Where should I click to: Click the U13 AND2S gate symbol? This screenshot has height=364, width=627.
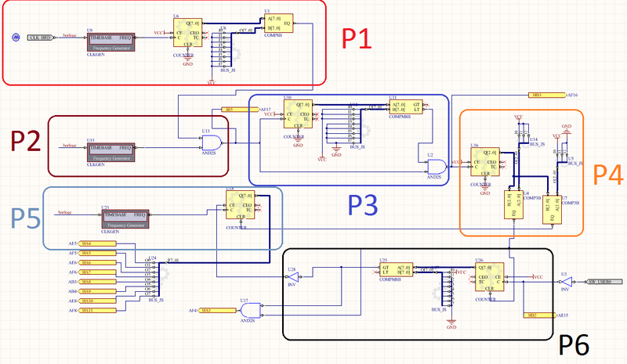(211, 142)
